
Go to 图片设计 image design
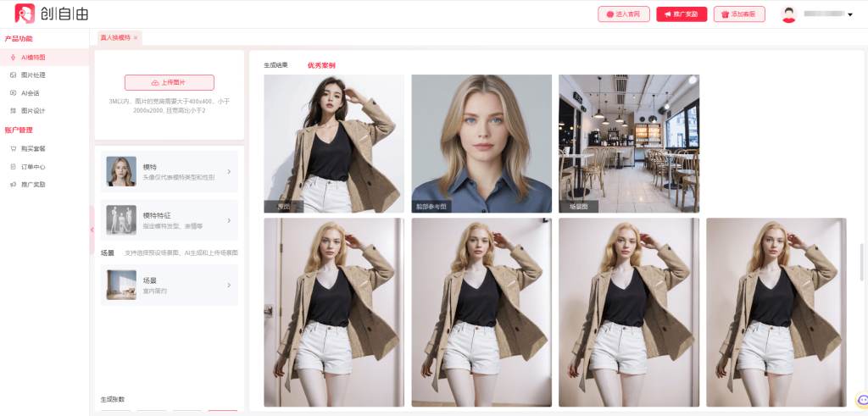tap(34, 110)
